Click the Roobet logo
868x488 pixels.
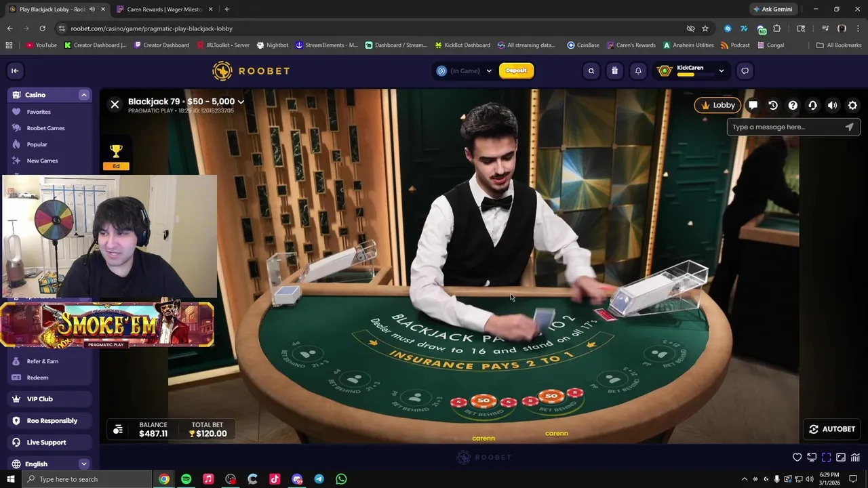[251, 70]
